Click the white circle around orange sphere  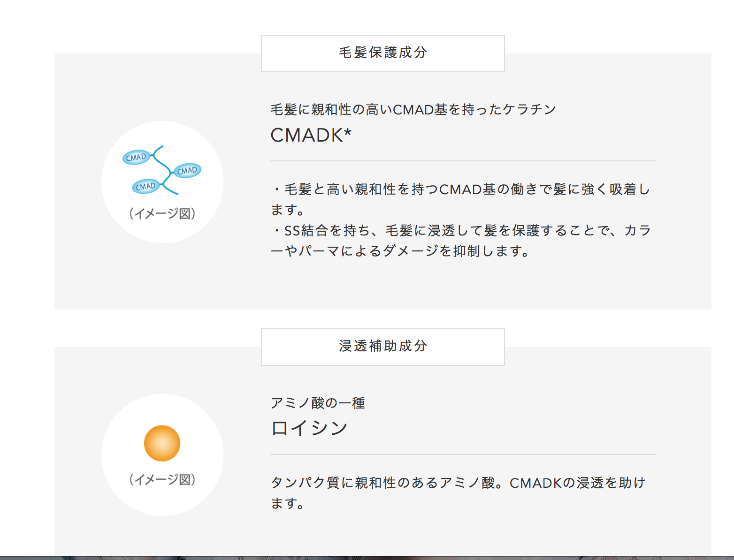(162, 455)
